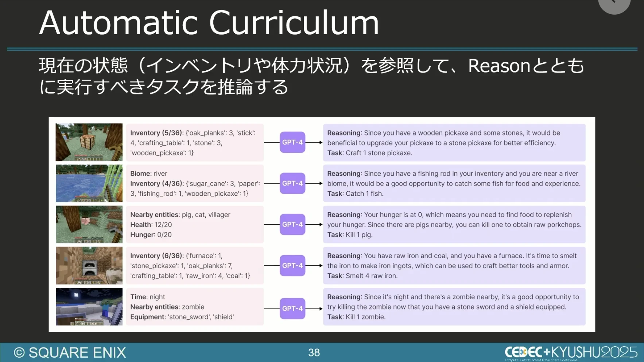Click the Automatic Curriculum slide title
Screen dimensions: 644x362
point(209,23)
